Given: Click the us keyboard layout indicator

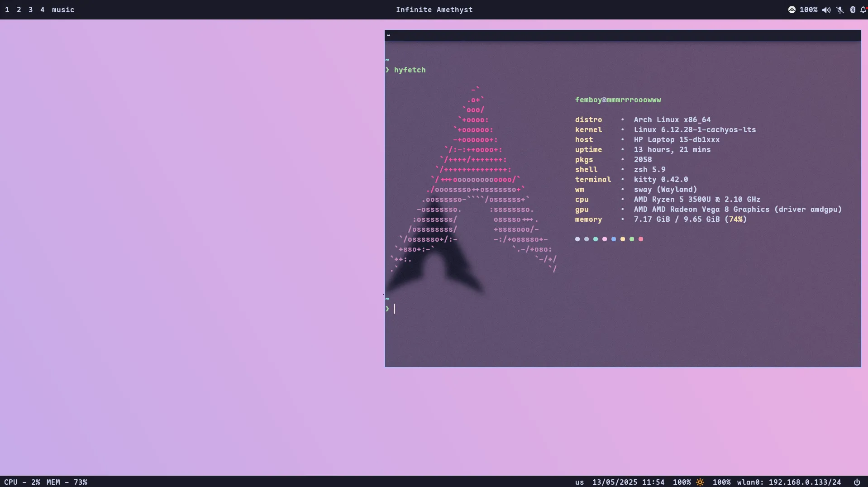Looking at the screenshot, I should point(579,482).
